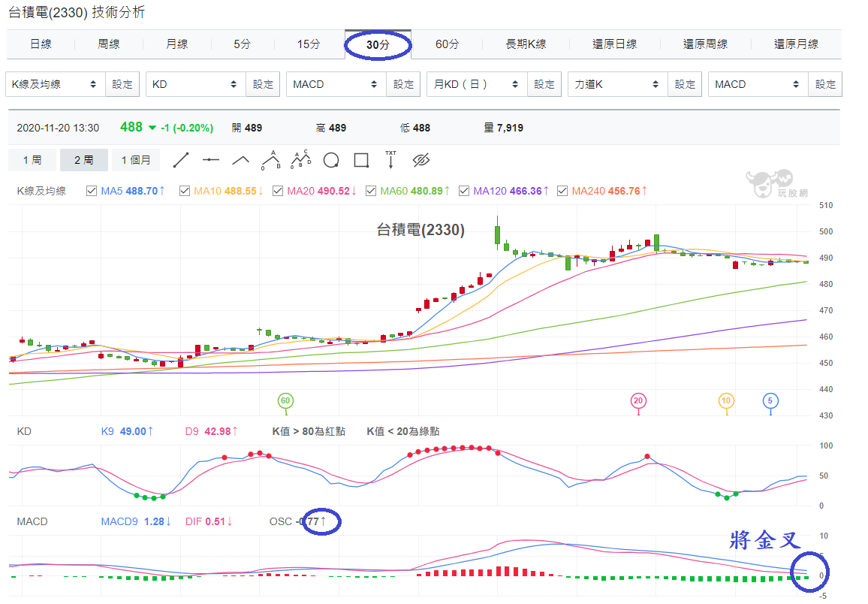This screenshot has height=604, width=868.
Task: Switch to the 60分 tab
Action: click(448, 44)
